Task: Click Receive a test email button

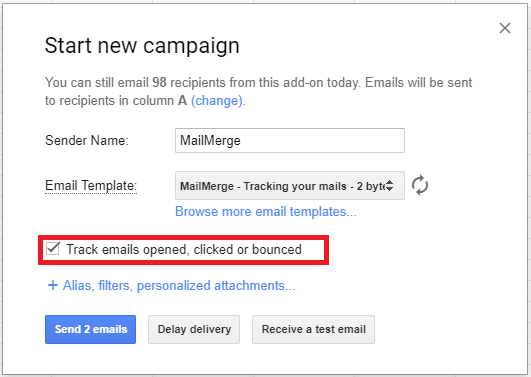Action: (x=313, y=329)
